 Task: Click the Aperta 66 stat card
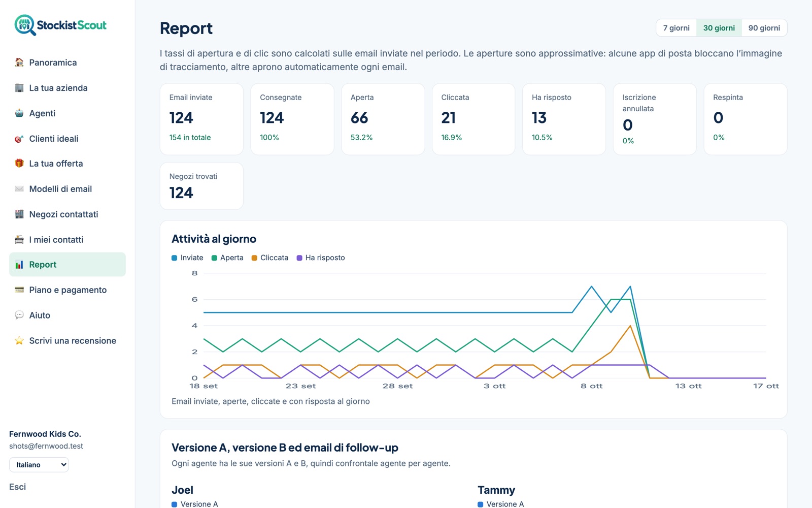tap(383, 119)
